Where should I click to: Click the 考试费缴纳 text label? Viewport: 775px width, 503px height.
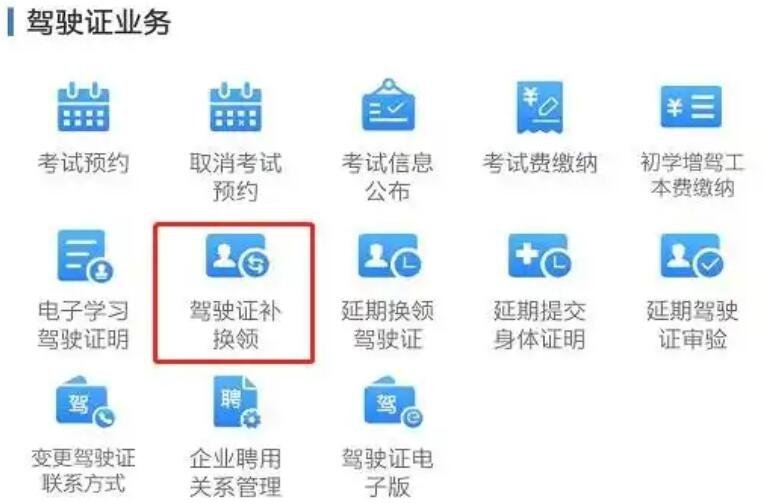coord(540,163)
